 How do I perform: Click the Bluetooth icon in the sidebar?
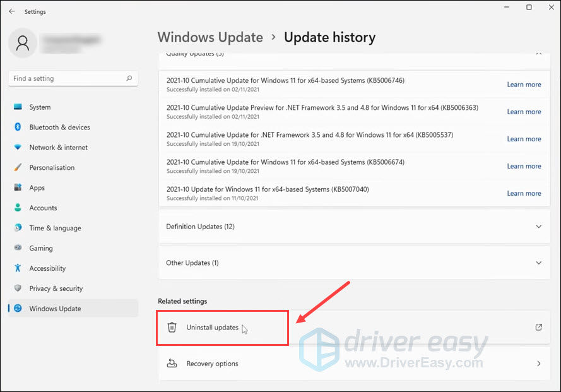18,127
